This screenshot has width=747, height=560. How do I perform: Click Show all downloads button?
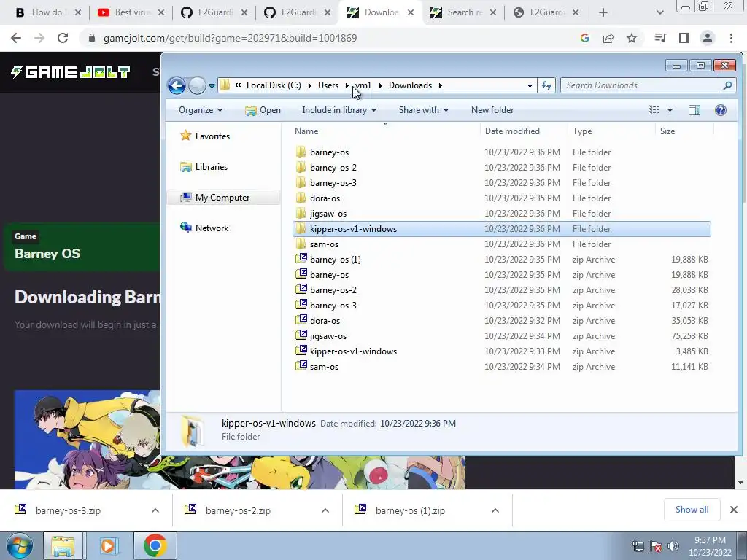coord(692,510)
